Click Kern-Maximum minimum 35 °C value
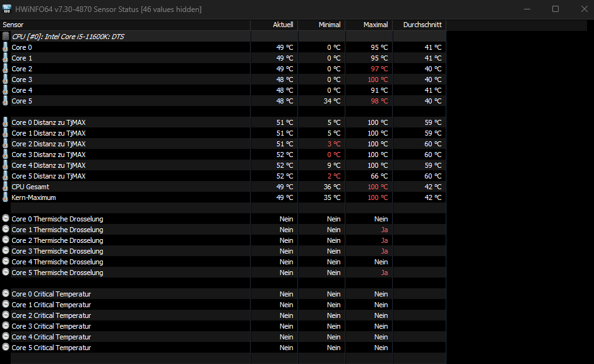594x364 pixels. [332, 197]
